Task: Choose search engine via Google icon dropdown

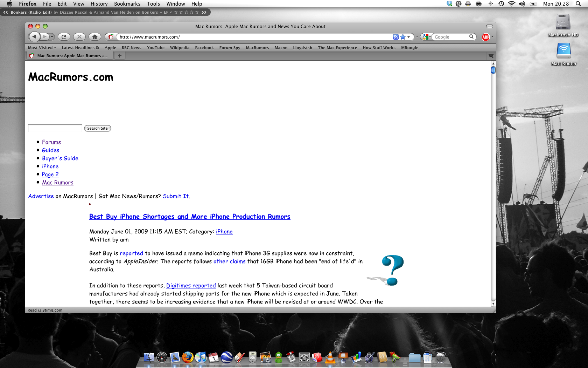Action: click(x=426, y=37)
